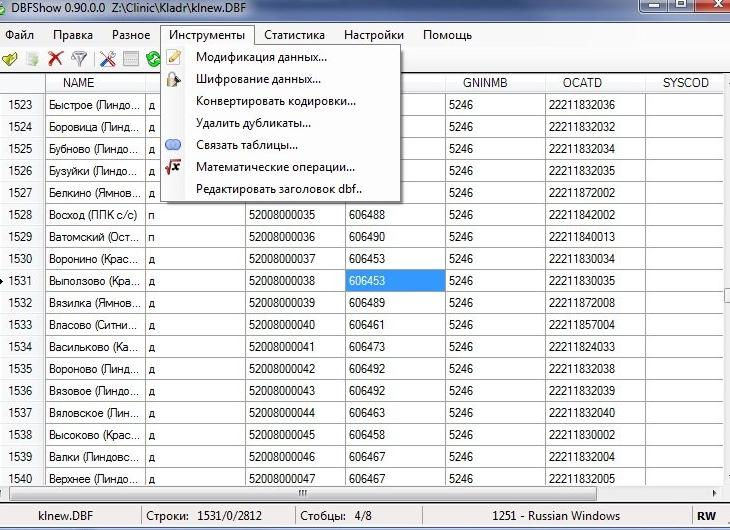
Task: Click the GNINMB column header
Action: pos(495,83)
